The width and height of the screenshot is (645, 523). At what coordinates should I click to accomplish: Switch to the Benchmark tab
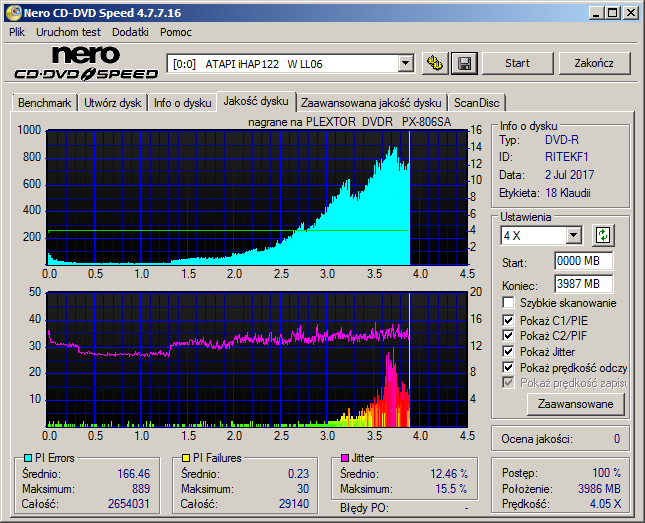point(44,103)
